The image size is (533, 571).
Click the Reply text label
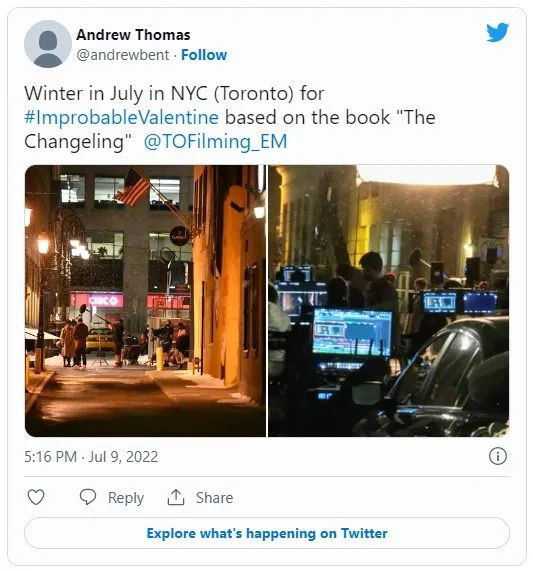(x=126, y=498)
